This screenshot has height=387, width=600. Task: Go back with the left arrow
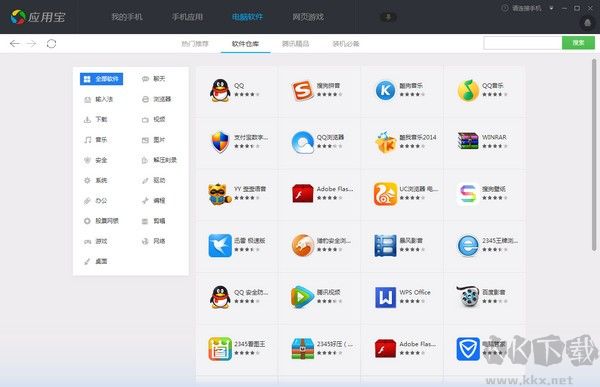(15, 44)
